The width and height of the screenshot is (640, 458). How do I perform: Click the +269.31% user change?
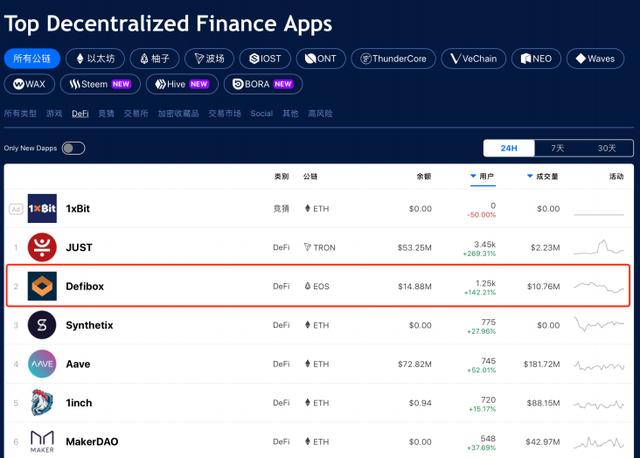pos(479,253)
